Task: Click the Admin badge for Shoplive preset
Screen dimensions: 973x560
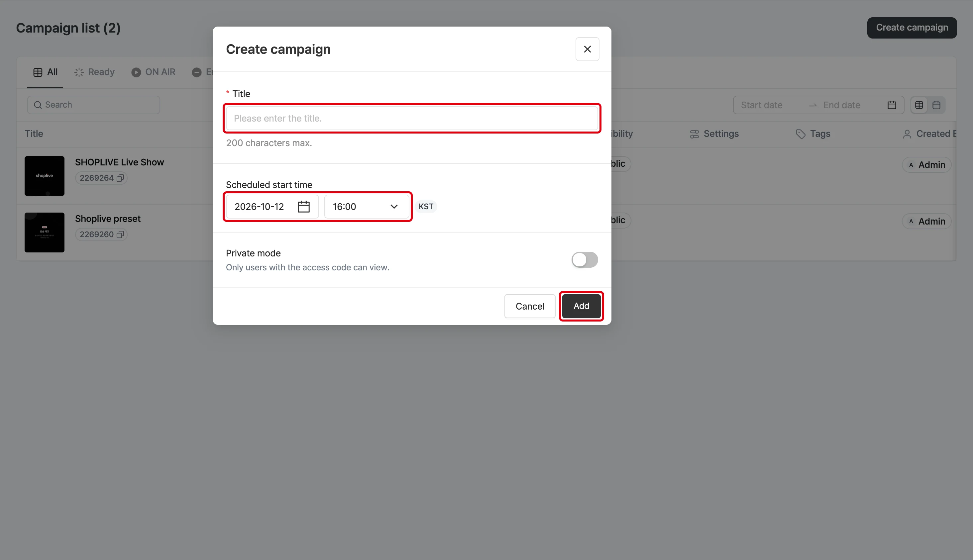Action: [x=926, y=222]
